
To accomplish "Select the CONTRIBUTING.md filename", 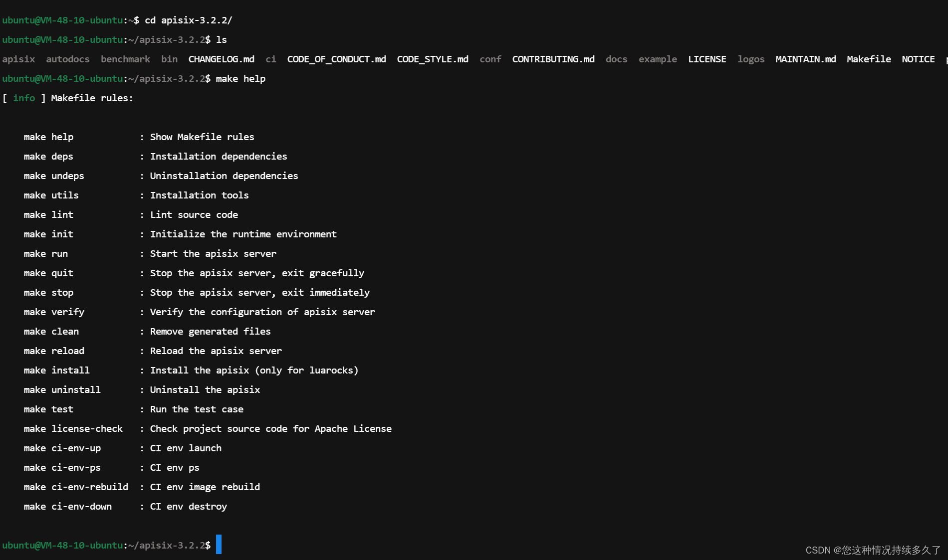I will [x=553, y=59].
